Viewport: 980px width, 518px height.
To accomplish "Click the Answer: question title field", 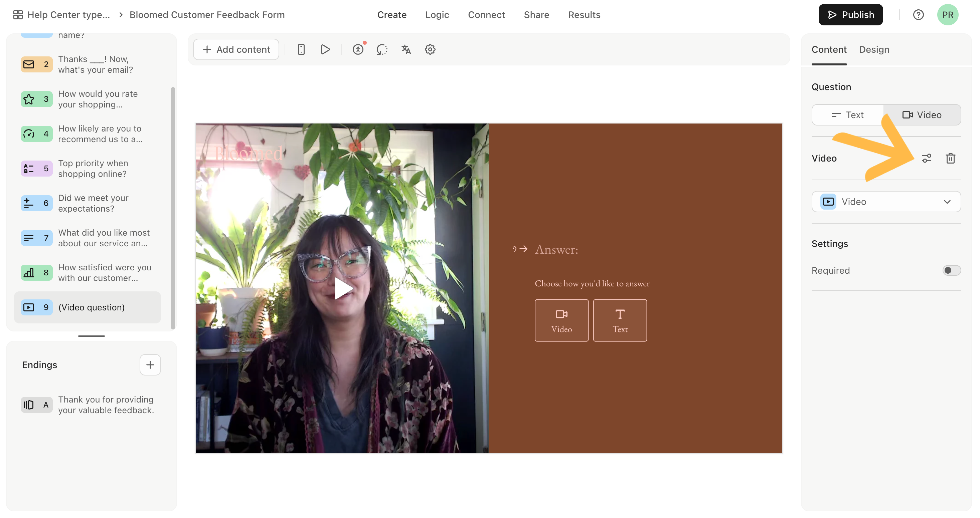I will pyautogui.click(x=556, y=249).
